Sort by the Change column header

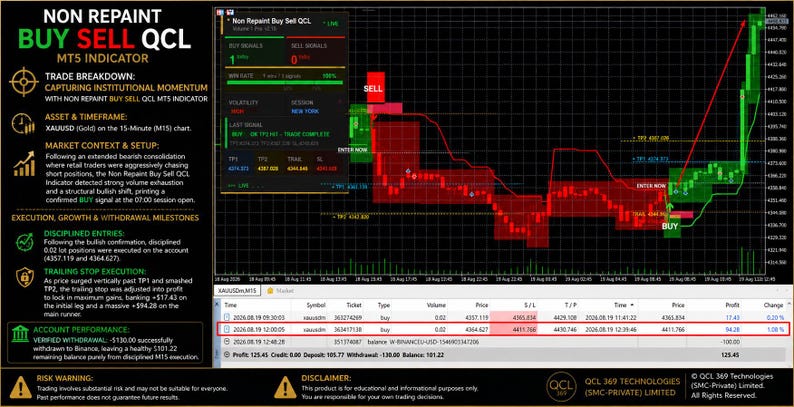774,305
